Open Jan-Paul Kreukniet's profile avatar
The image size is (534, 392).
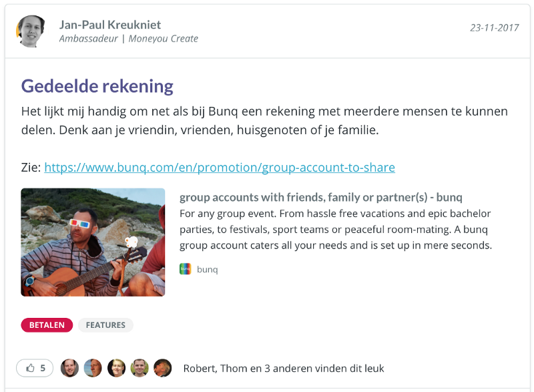click(31, 31)
